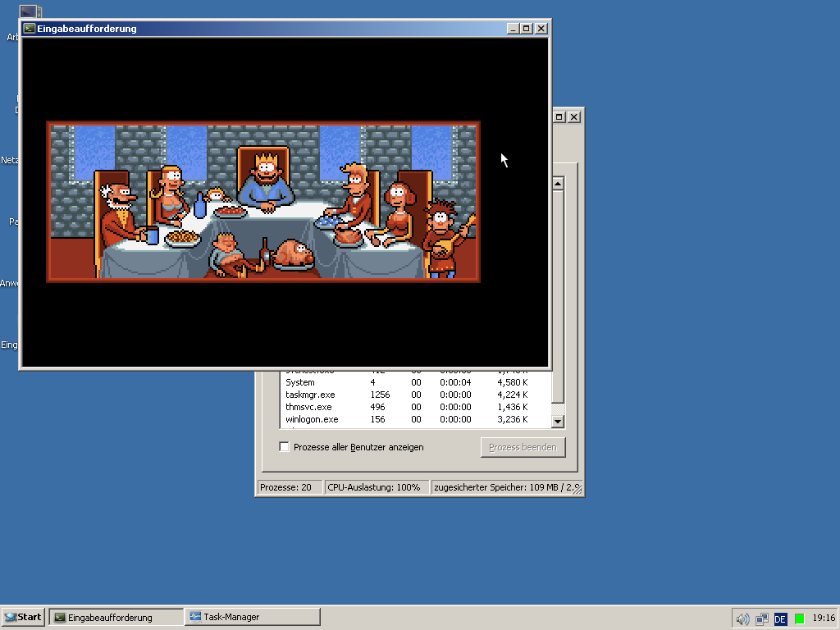Switch to Task-Manager via the taskbar
This screenshot has width=840, height=630.
coord(253,617)
